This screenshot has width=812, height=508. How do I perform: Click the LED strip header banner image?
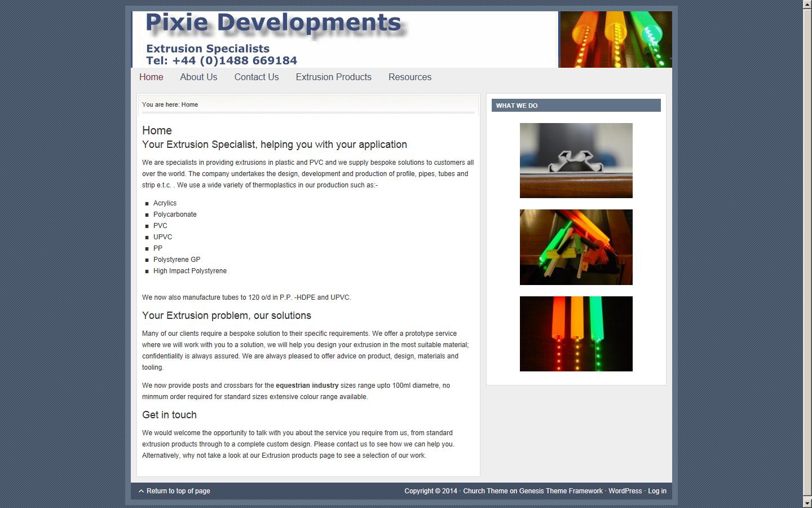tap(615, 39)
